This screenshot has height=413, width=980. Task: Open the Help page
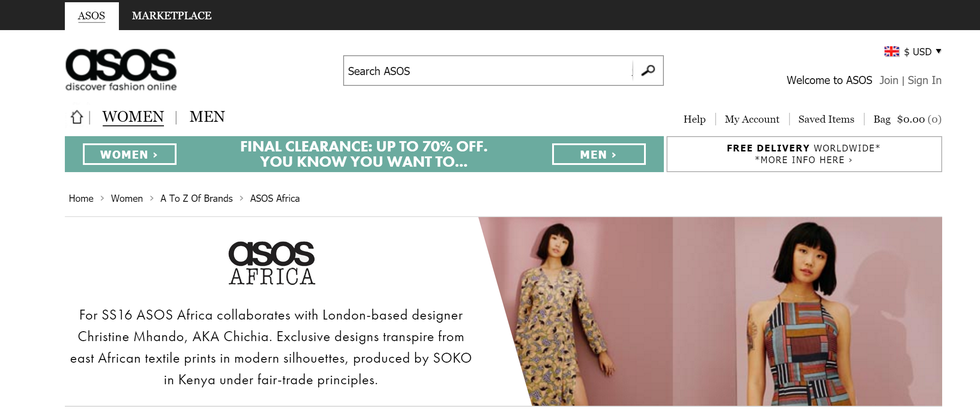(694, 119)
